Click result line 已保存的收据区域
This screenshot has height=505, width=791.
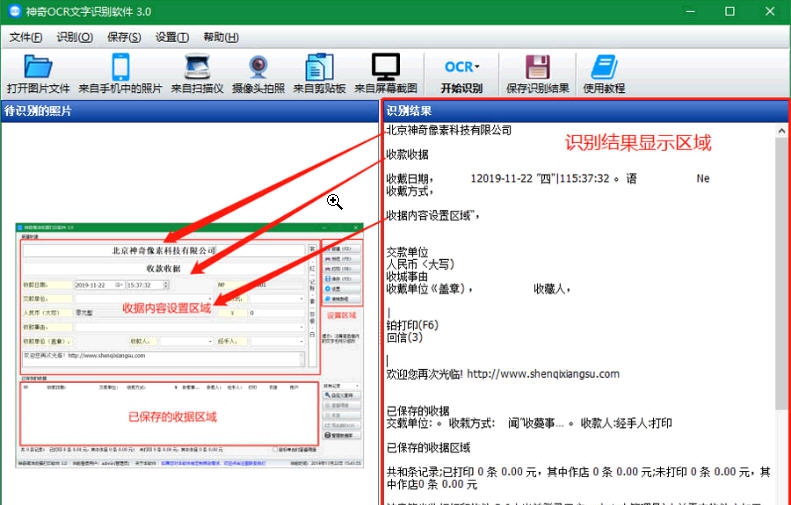click(x=428, y=447)
